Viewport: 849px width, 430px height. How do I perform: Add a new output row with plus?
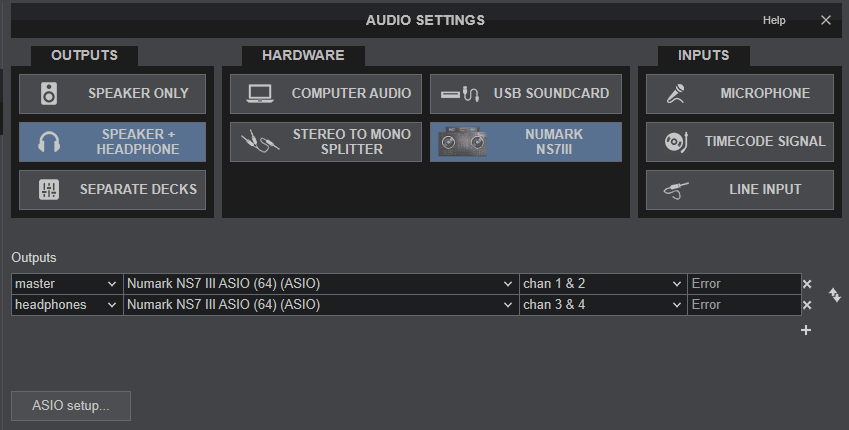tap(806, 330)
